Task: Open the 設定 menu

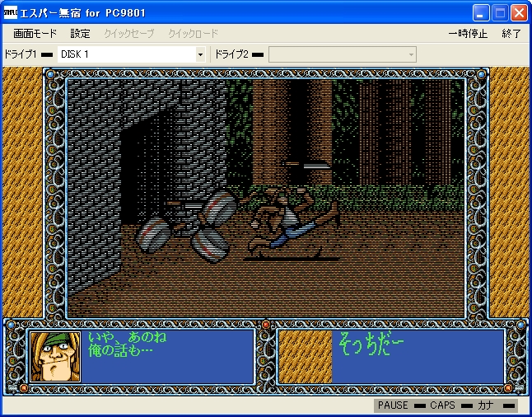Action: pyautogui.click(x=81, y=34)
